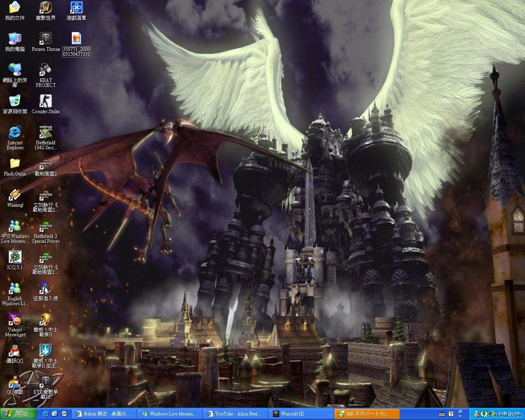
Task: Open the 我的文件 desktop folder
Action: [x=15, y=11]
